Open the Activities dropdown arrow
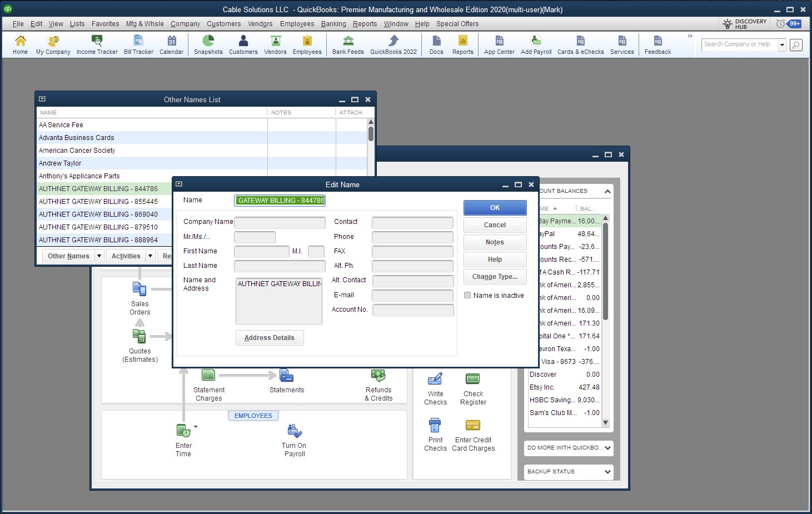This screenshot has height=514, width=812. [x=150, y=256]
